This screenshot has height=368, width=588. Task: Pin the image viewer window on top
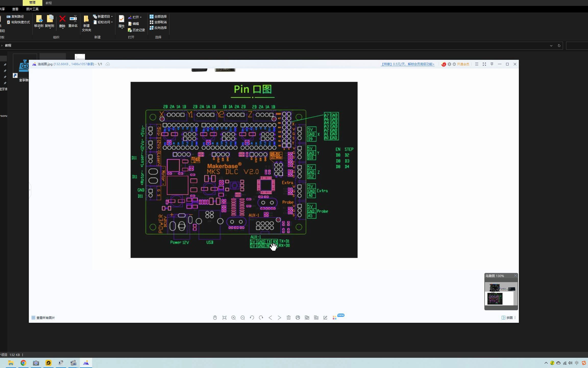(492, 64)
